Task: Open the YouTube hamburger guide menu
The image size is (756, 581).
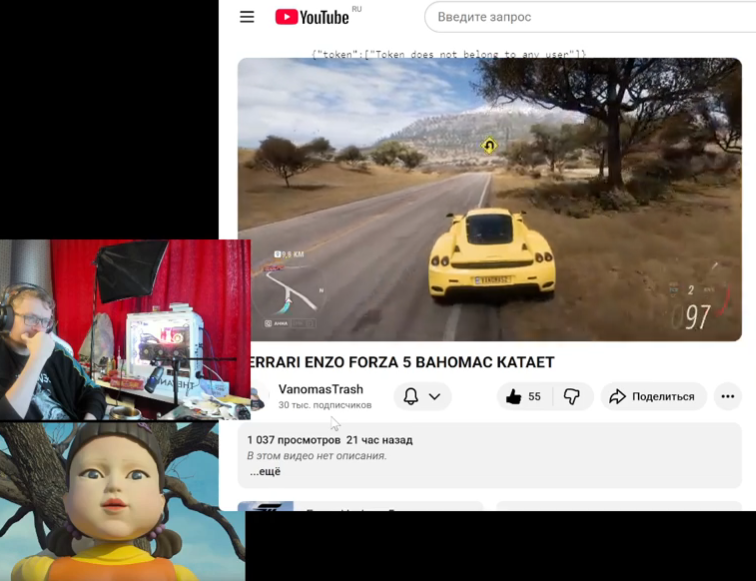Action: tap(247, 17)
